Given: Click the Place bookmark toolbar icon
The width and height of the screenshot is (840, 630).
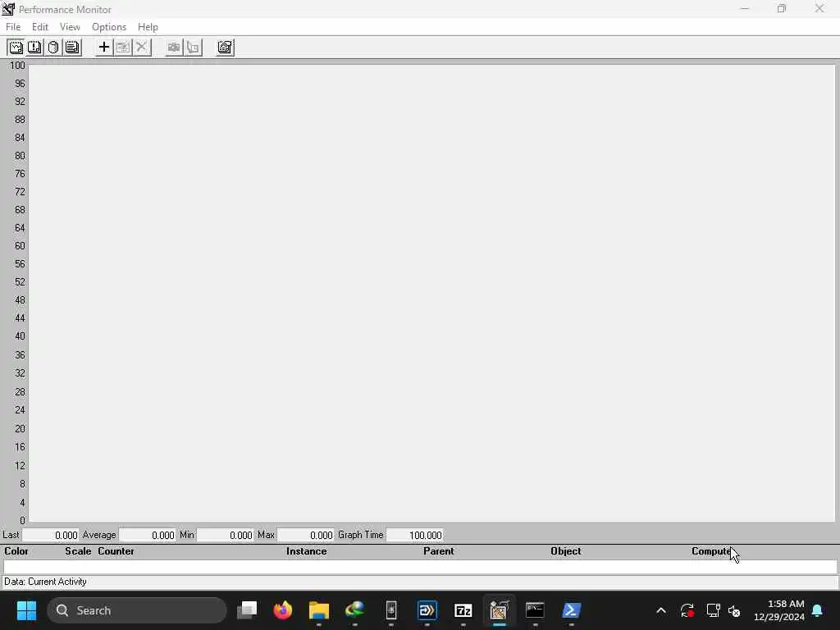Looking at the screenshot, I should click(x=193, y=47).
